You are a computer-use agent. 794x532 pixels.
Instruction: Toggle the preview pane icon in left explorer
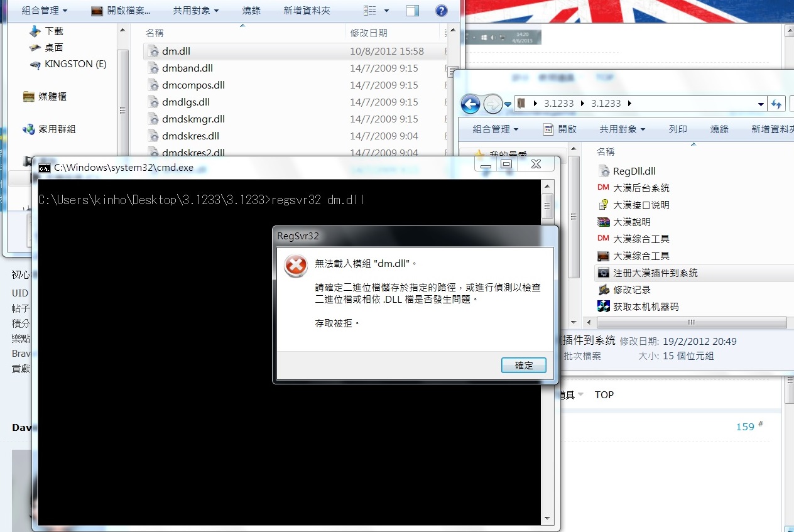click(413, 11)
